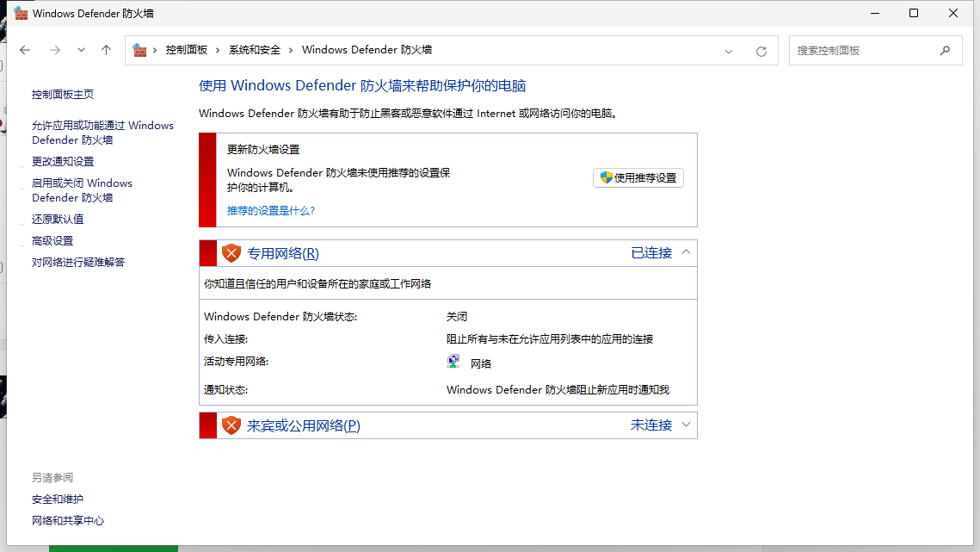
Task: Click the search magnifier icon
Action: [x=945, y=51]
